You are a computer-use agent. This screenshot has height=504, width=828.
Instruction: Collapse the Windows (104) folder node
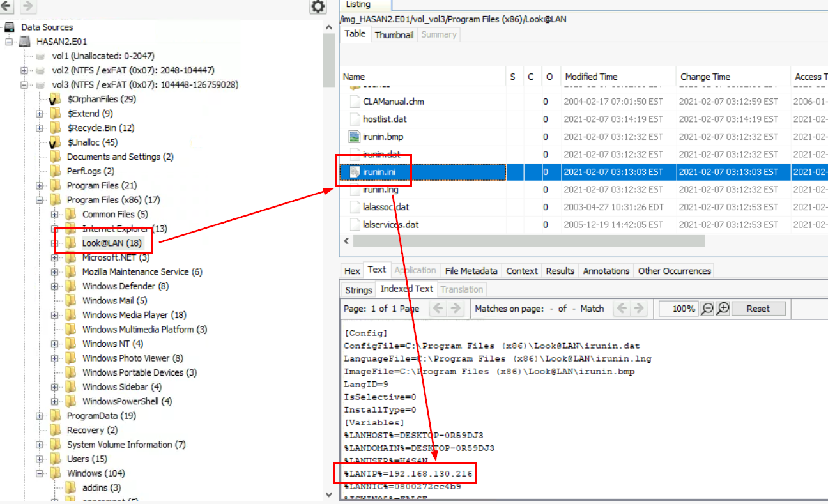(x=40, y=473)
